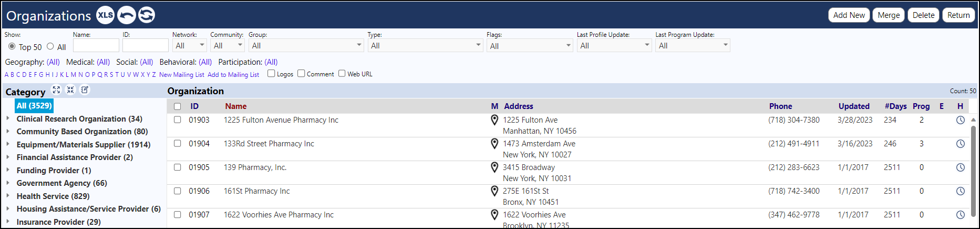Expand all categories icon beside Category
This screenshot has height=229, width=980.
point(56,90)
